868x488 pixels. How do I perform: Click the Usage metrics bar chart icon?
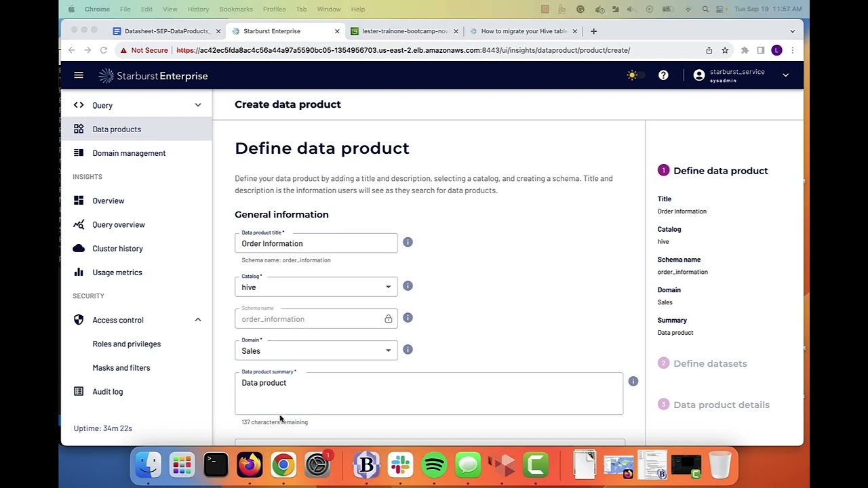click(x=79, y=272)
